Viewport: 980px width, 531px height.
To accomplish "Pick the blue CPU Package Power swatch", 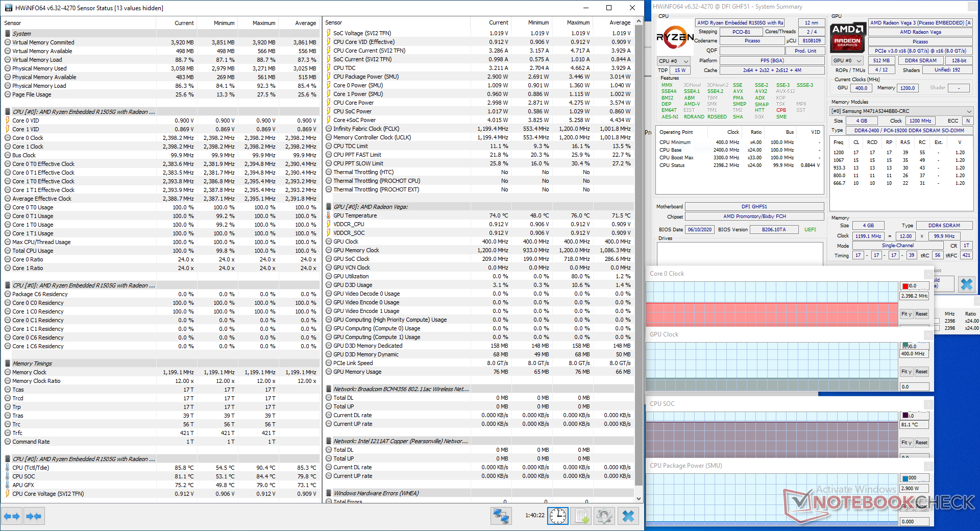I will pos(905,478).
